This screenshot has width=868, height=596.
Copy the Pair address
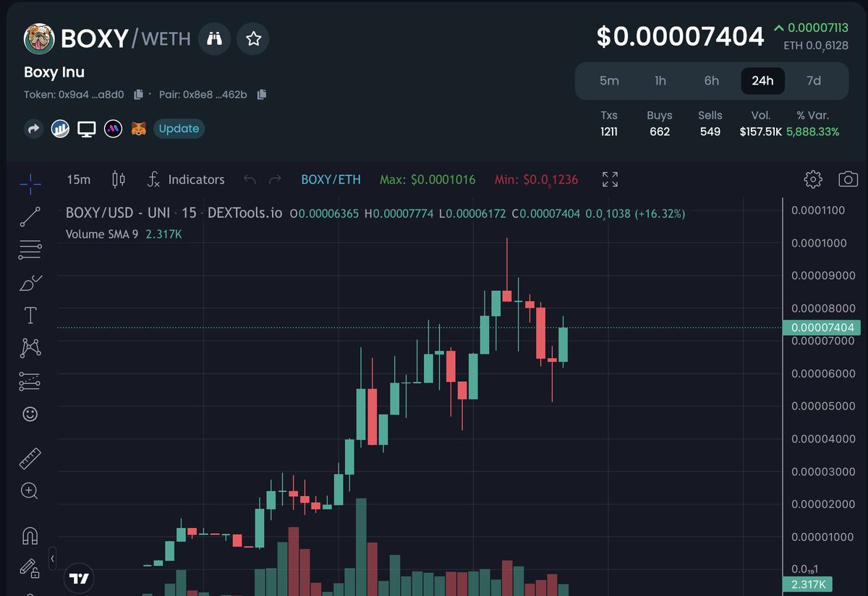tap(262, 94)
